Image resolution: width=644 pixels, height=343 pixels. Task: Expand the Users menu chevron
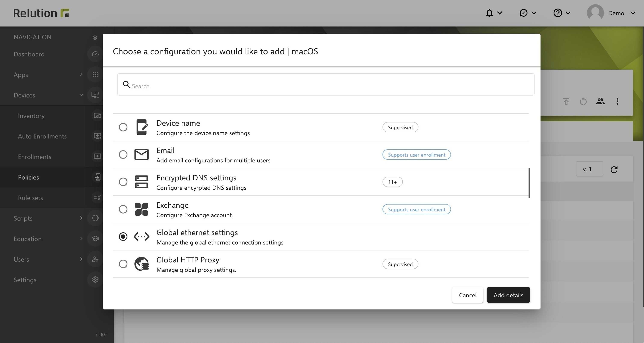[x=81, y=259]
